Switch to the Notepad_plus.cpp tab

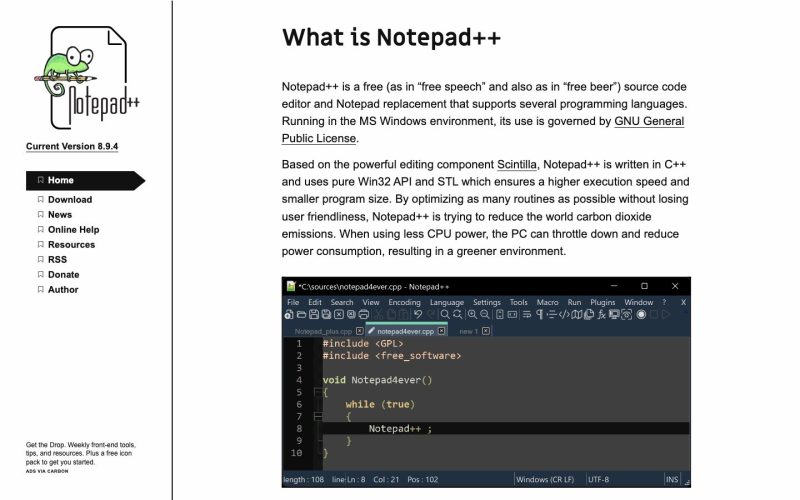click(x=323, y=331)
